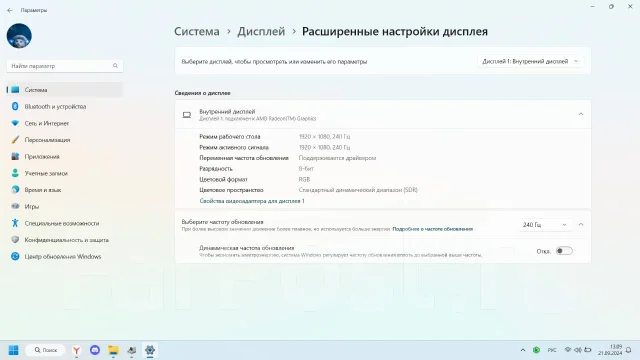
Task: Open Bluetooth и устройства section
Action: point(64,107)
